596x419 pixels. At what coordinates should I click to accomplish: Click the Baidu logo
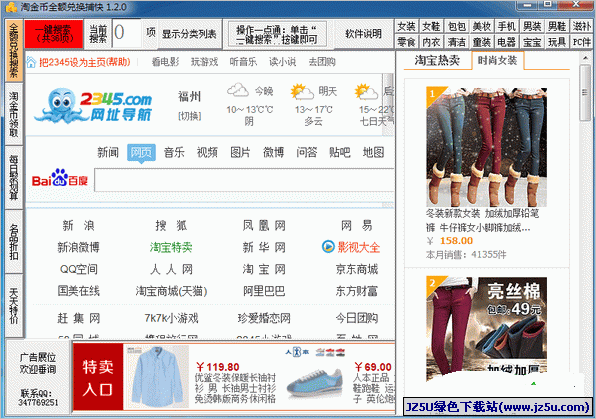[60, 178]
